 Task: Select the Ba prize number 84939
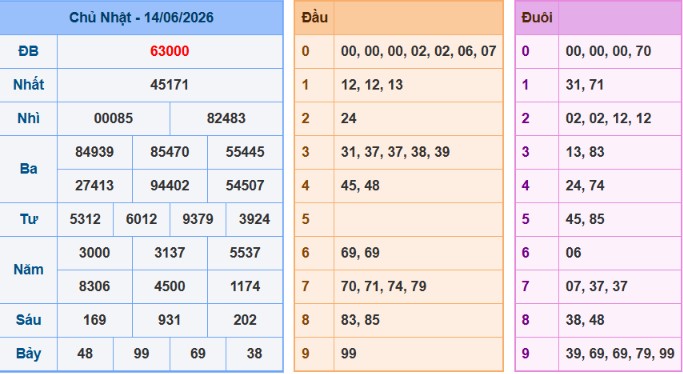[x=95, y=152]
